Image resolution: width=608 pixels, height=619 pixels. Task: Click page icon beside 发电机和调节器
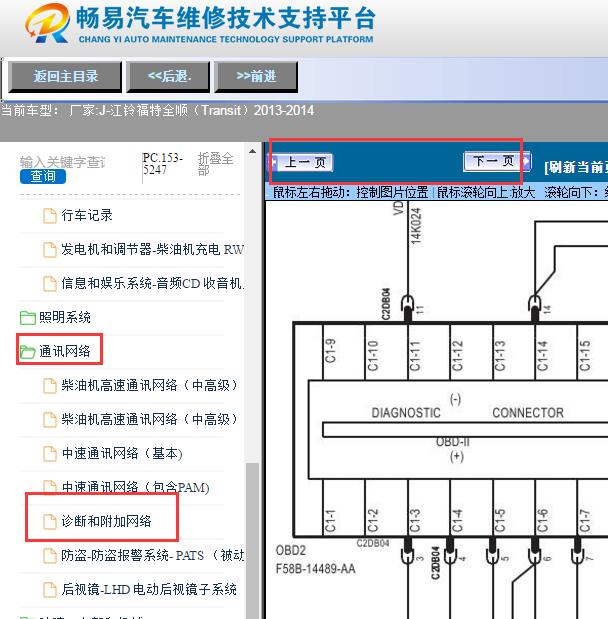coord(50,250)
